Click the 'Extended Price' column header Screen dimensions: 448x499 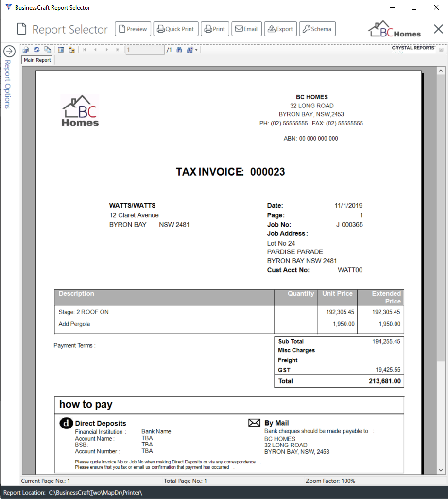tap(386, 297)
